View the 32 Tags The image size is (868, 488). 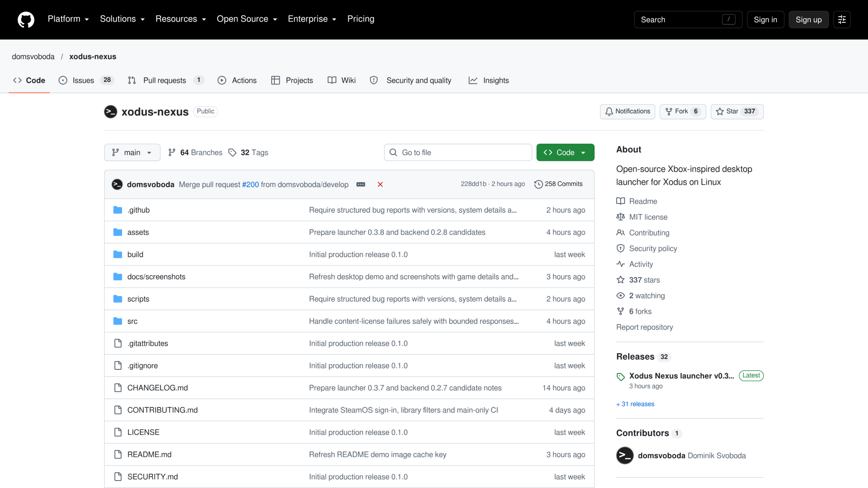[248, 152]
